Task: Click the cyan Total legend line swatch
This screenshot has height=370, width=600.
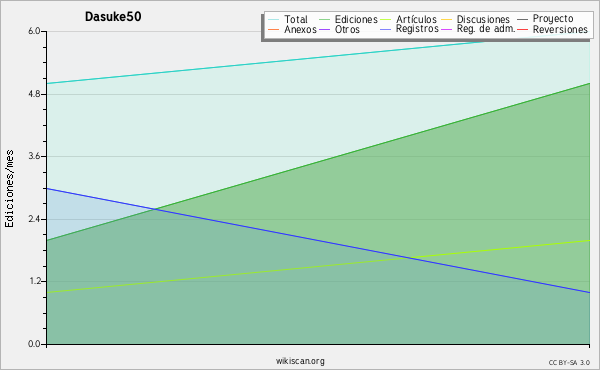Action: pyautogui.click(x=274, y=20)
